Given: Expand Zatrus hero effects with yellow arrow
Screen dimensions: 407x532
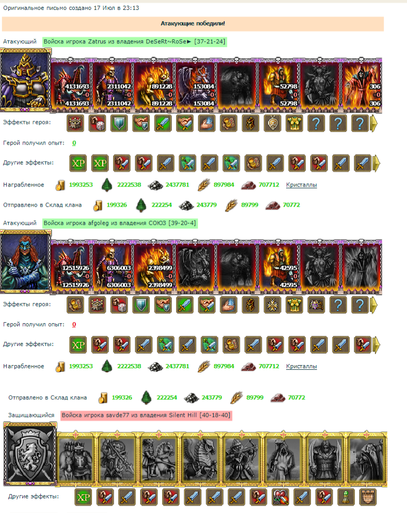Looking at the screenshot, I should pos(374,123).
